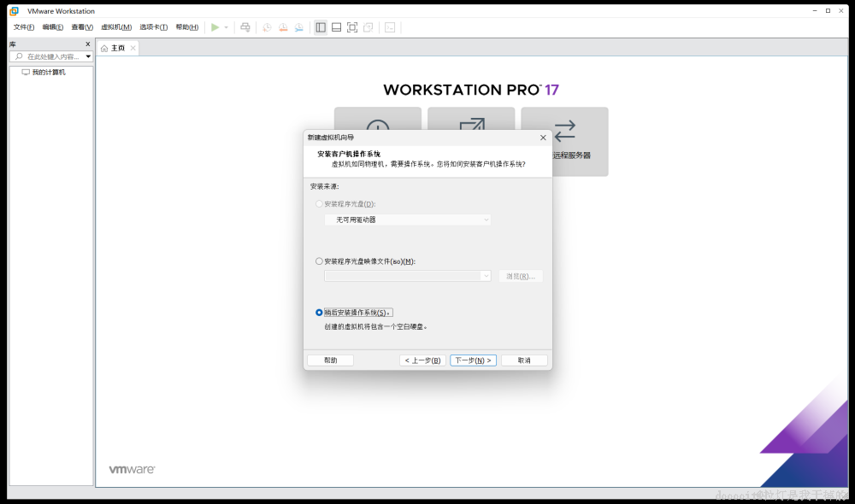Toggle the library sidebar view icon
The width and height of the screenshot is (855, 504).
[x=321, y=27]
